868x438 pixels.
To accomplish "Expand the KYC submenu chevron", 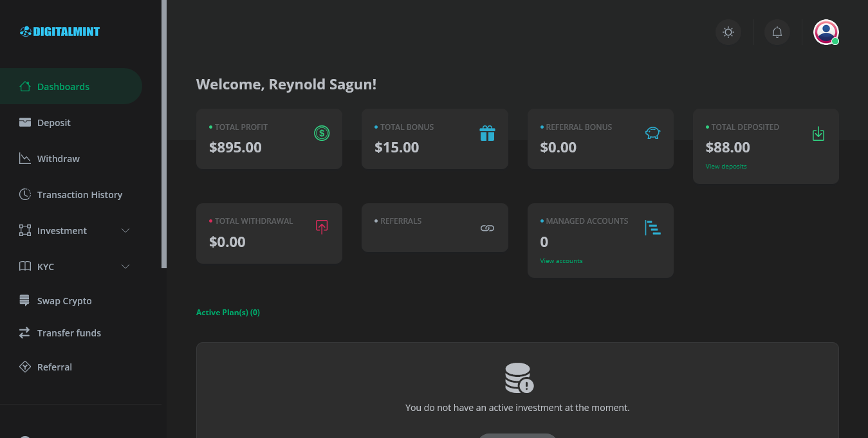I will pyautogui.click(x=125, y=267).
